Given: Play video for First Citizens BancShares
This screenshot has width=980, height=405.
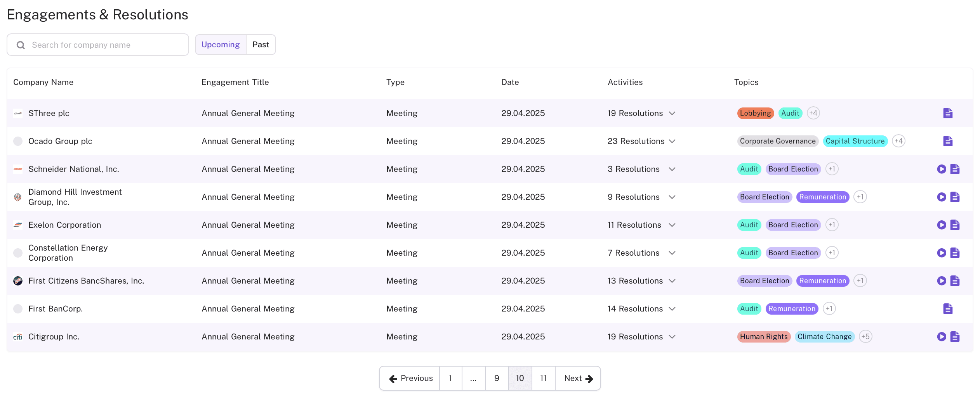Looking at the screenshot, I should pyautogui.click(x=941, y=281).
